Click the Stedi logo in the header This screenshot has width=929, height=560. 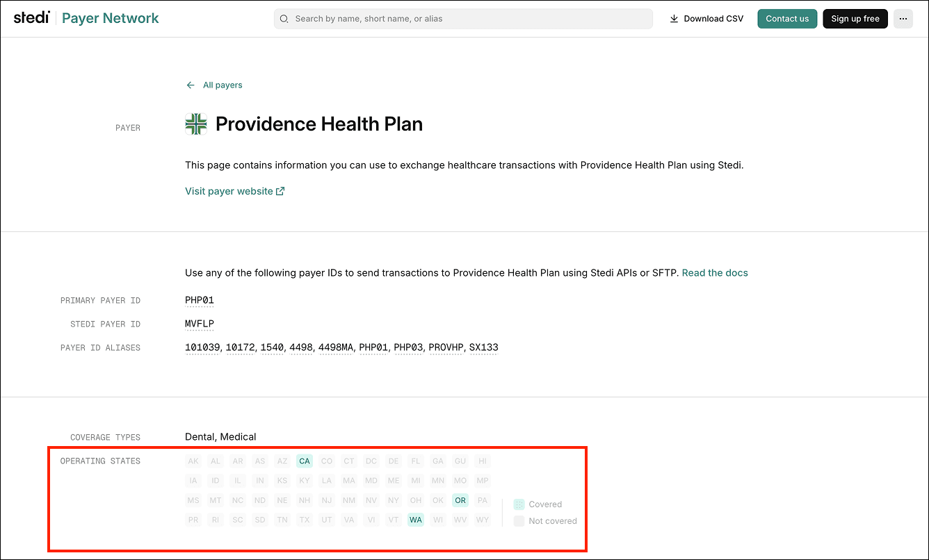(x=31, y=18)
